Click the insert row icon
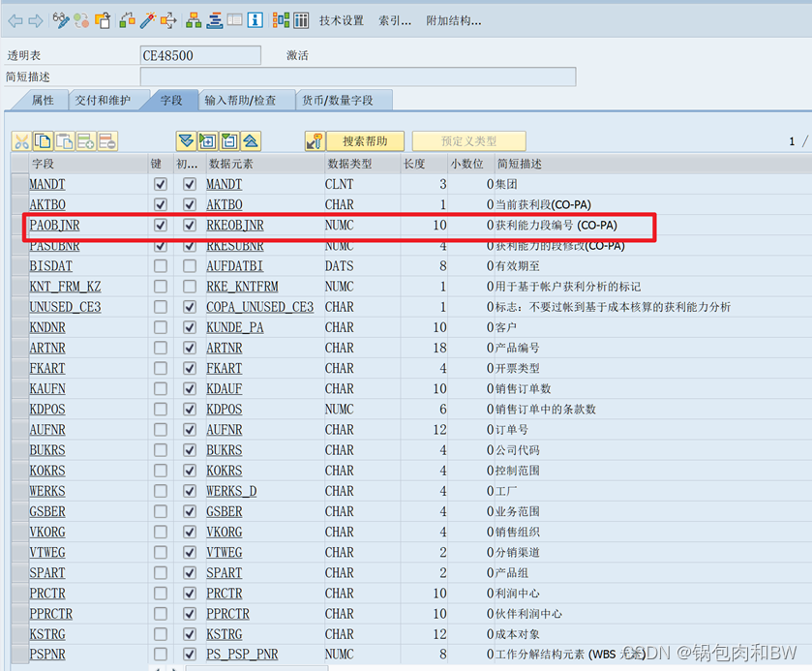The image size is (812, 671). tap(87, 141)
